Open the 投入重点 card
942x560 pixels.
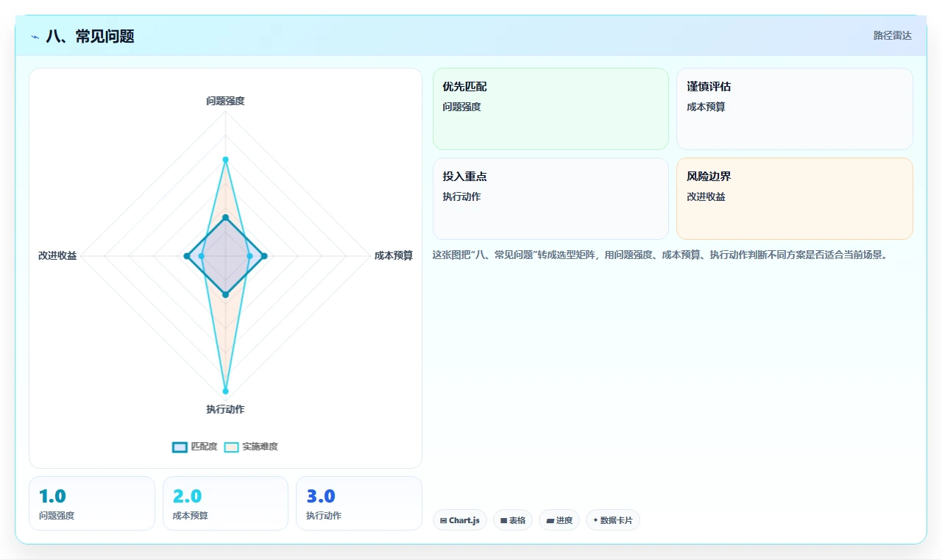click(x=550, y=199)
